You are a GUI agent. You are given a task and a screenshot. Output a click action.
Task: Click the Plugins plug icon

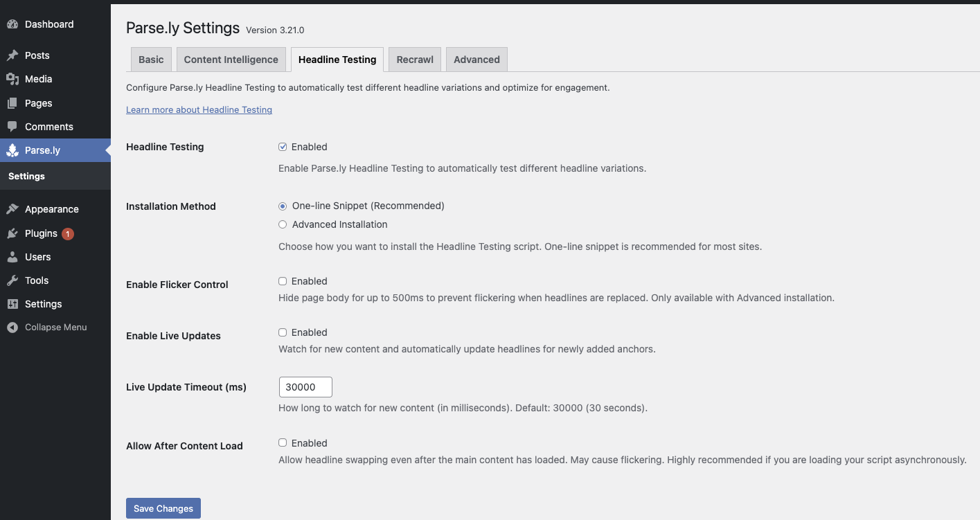click(x=12, y=233)
